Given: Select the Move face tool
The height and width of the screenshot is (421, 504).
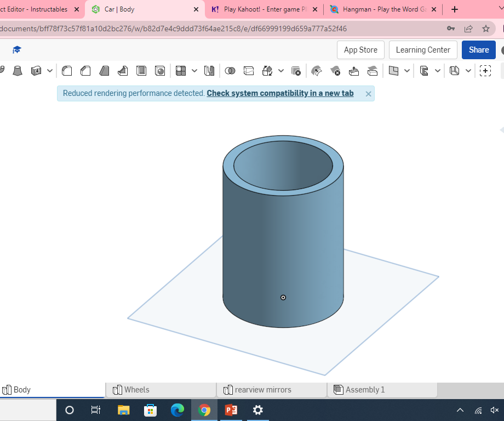Looking at the screenshot, I should point(354,71).
